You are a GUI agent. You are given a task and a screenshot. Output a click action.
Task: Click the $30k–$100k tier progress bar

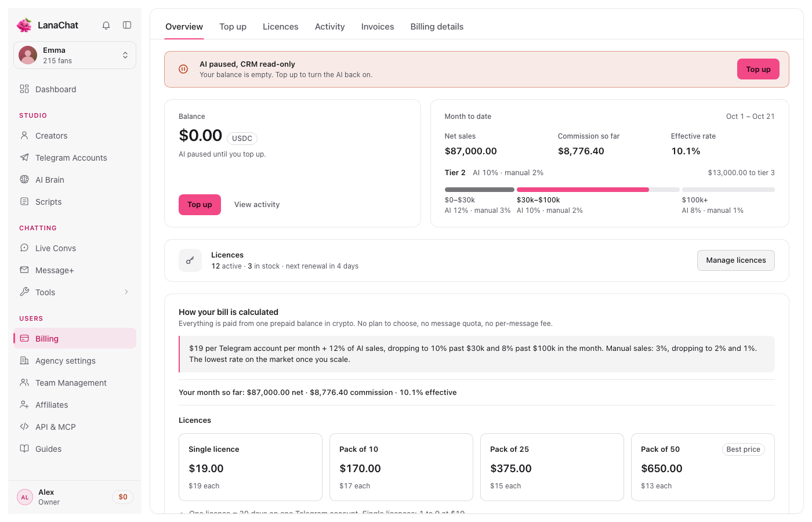[598, 190]
